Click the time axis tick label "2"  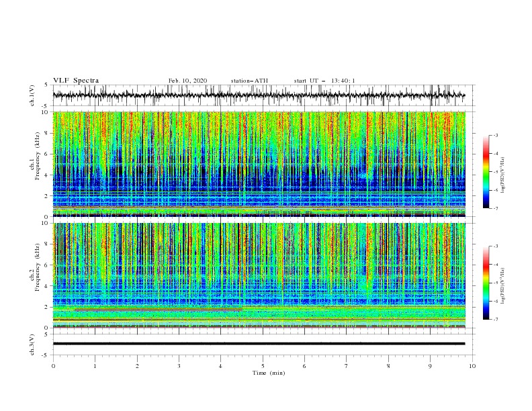[x=137, y=366]
